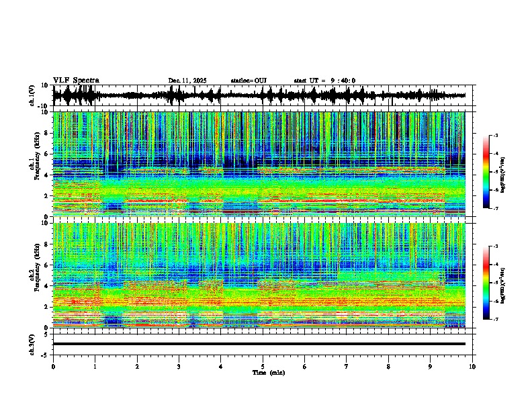Click time axis tick label "4"
Screen dimensions: 532x411
[x=221, y=367]
